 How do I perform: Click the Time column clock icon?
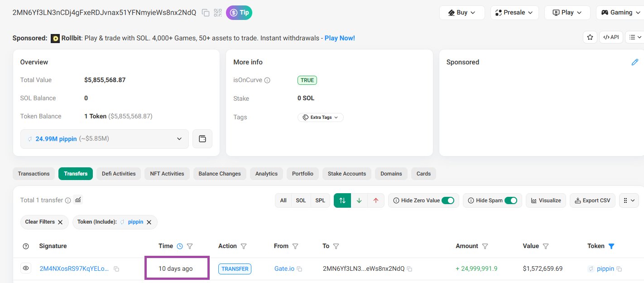[x=180, y=246]
